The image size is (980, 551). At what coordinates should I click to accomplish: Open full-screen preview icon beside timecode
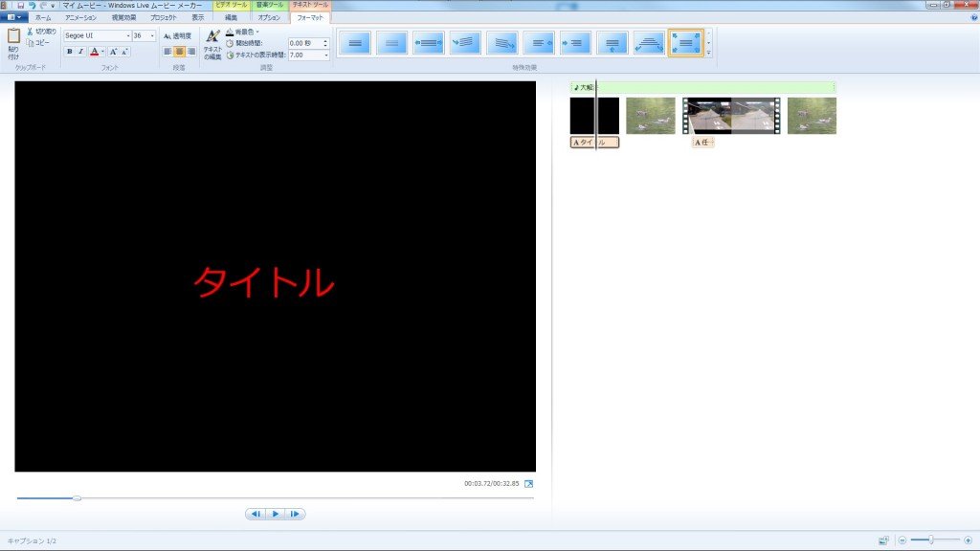click(528, 483)
